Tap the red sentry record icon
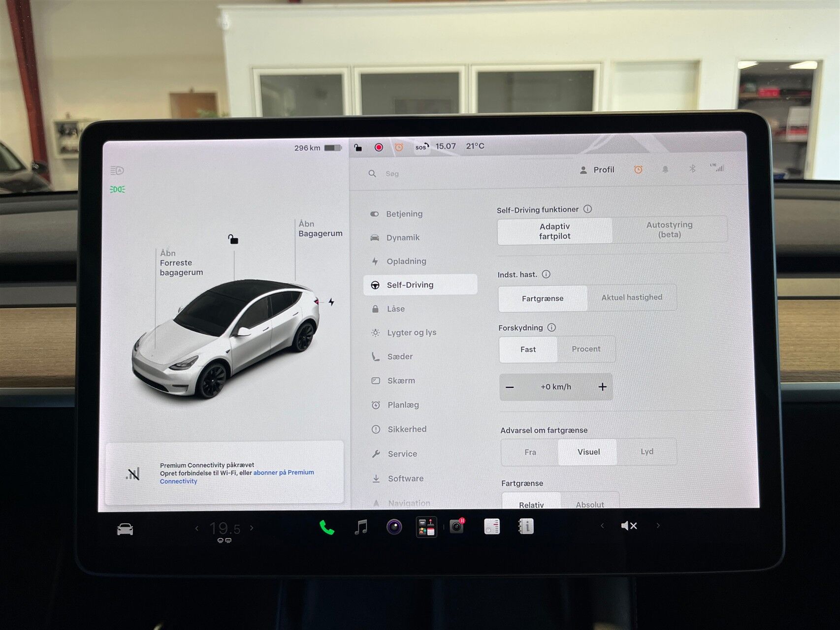The width and height of the screenshot is (840, 630). [x=379, y=147]
